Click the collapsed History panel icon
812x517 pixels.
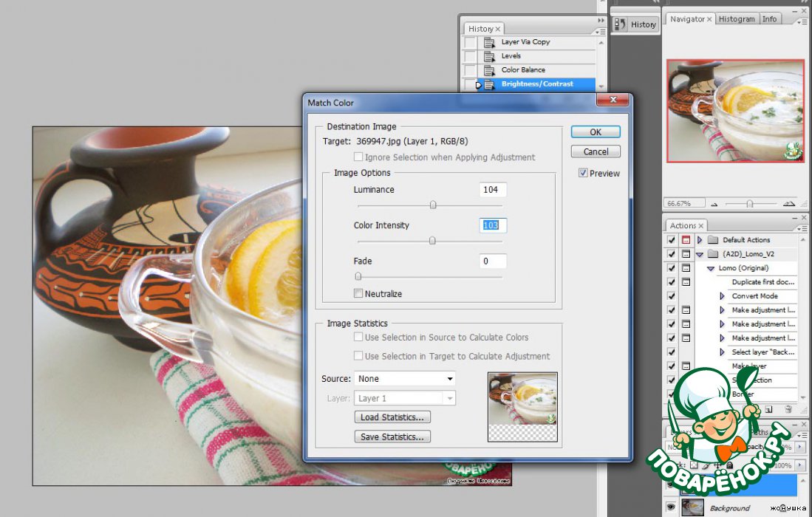coord(621,24)
